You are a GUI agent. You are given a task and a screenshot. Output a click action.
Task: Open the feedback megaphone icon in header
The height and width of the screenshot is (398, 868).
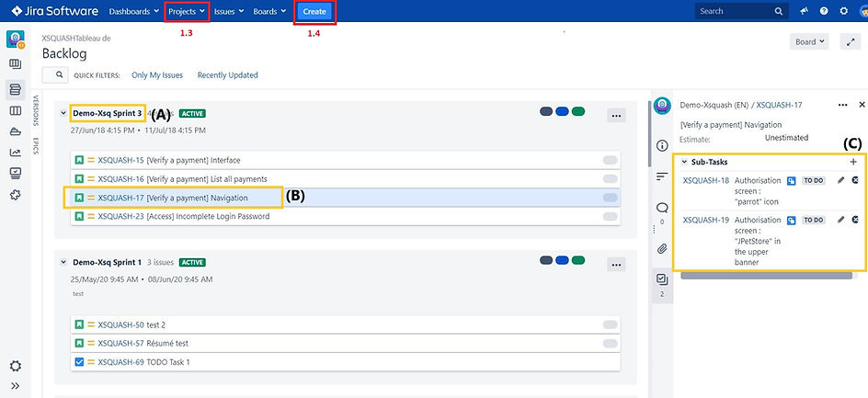click(805, 11)
